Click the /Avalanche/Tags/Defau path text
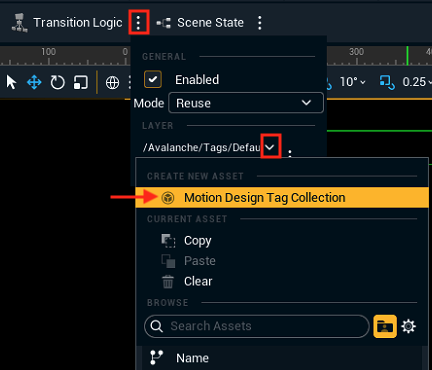 (201, 147)
